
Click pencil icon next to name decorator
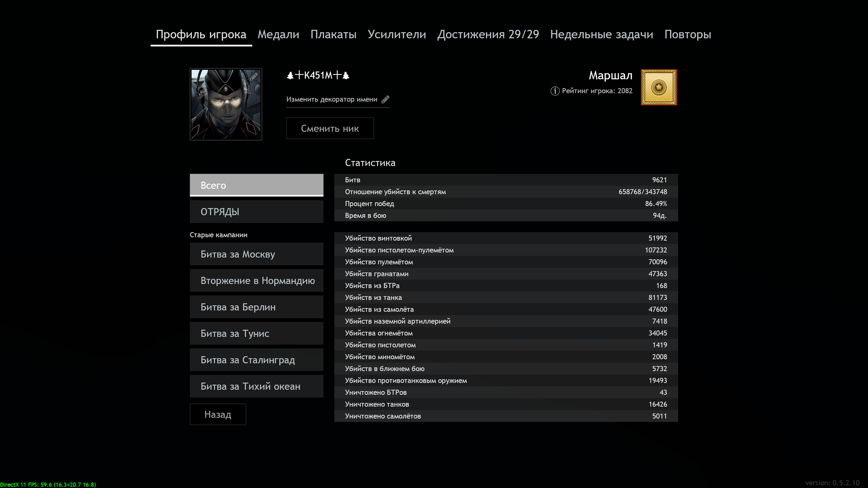coord(385,99)
